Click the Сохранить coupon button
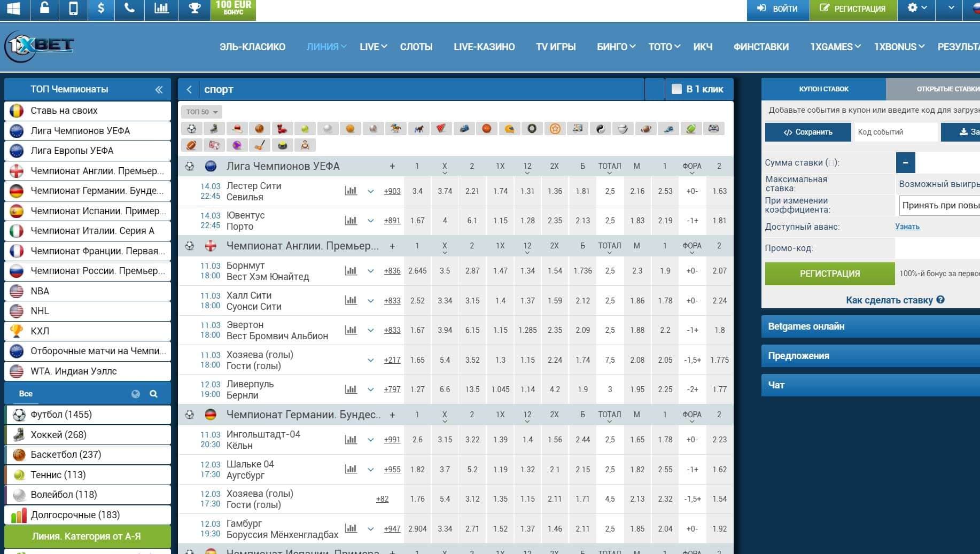This screenshot has height=554, width=980. point(808,132)
